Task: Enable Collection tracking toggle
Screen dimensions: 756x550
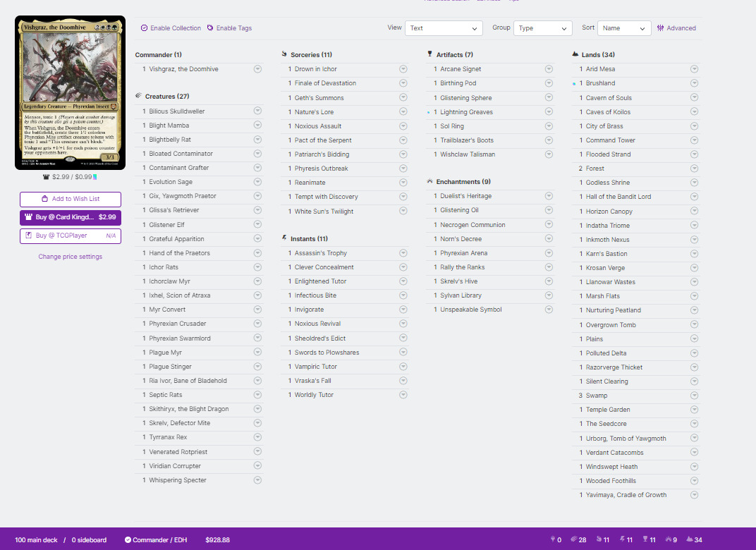Action: click(x=171, y=28)
